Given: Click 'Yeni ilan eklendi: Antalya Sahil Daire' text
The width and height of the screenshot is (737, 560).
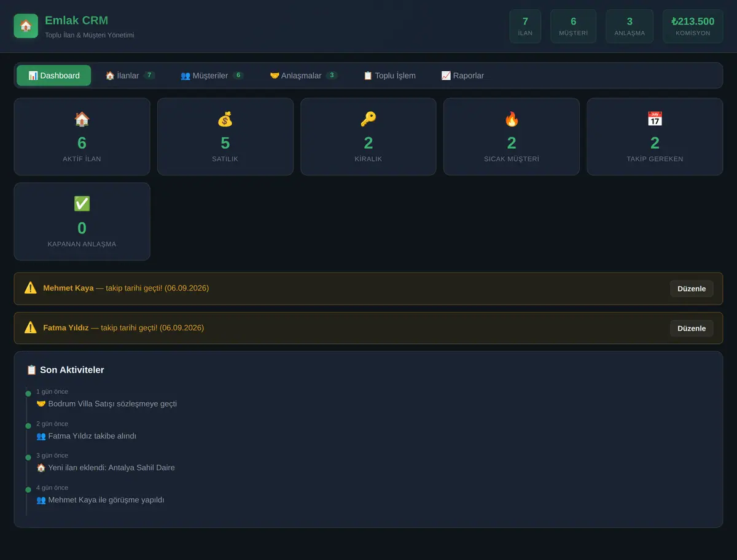Looking at the screenshot, I should pos(112,468).
